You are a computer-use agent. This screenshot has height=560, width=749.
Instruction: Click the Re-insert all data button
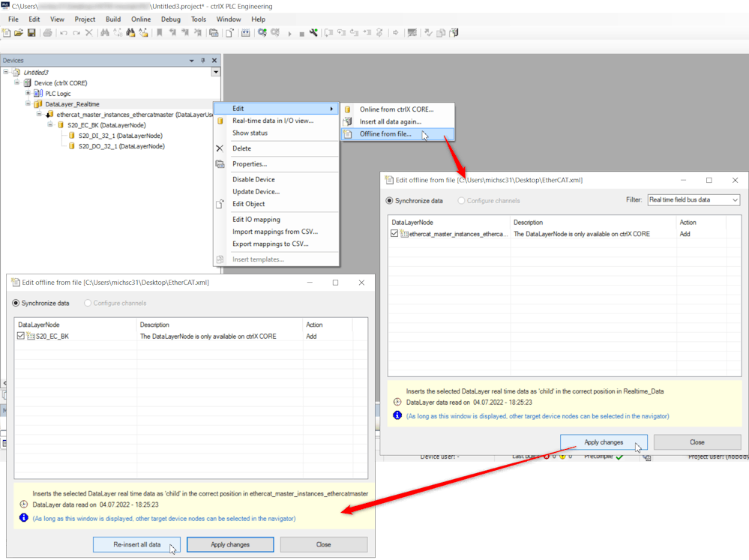136,544
